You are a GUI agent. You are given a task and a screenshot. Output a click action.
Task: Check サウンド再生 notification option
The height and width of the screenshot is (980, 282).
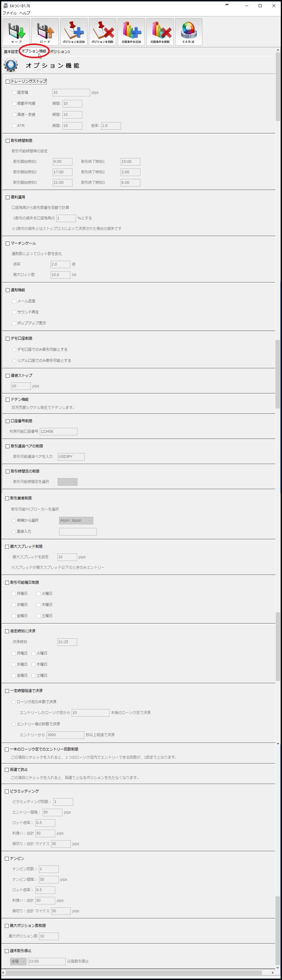coord(14,312)
